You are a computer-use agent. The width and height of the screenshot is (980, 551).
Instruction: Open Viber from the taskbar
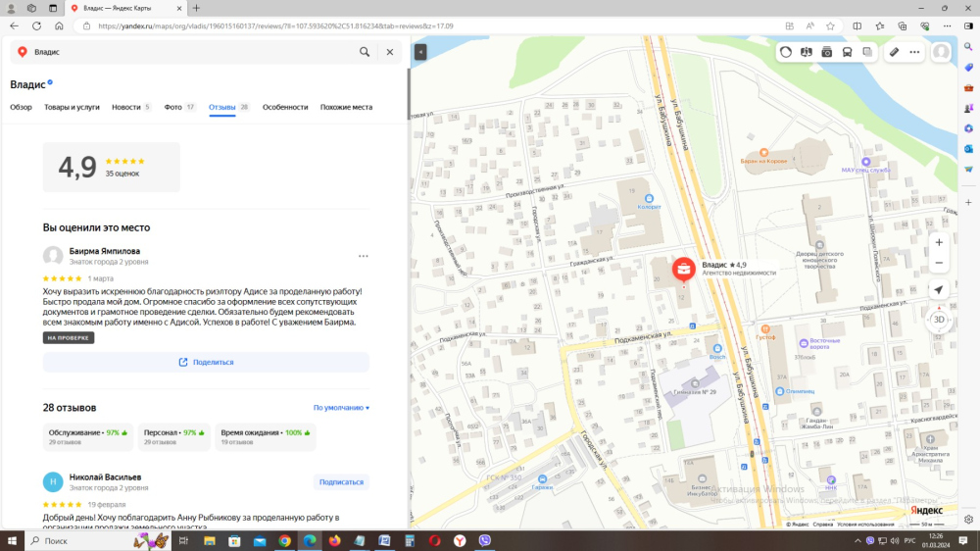pyautogui.click(x=485, y=541)
